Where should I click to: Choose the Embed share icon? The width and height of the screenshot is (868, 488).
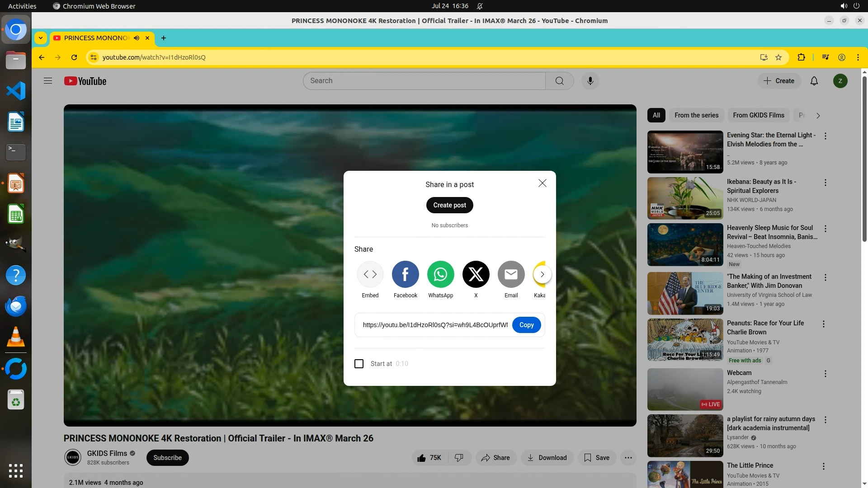click(x=370, y=274)
